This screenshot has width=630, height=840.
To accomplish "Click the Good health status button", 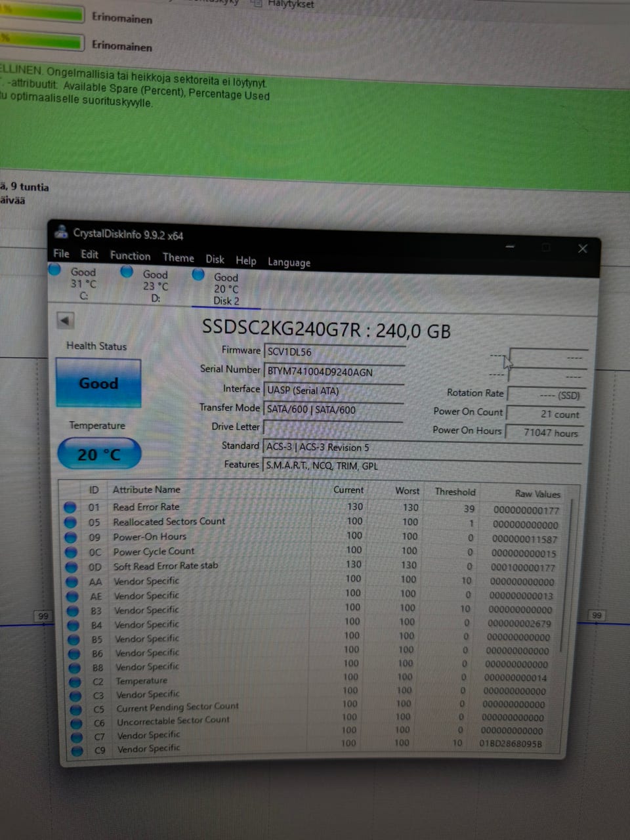I will pos(98,383).
